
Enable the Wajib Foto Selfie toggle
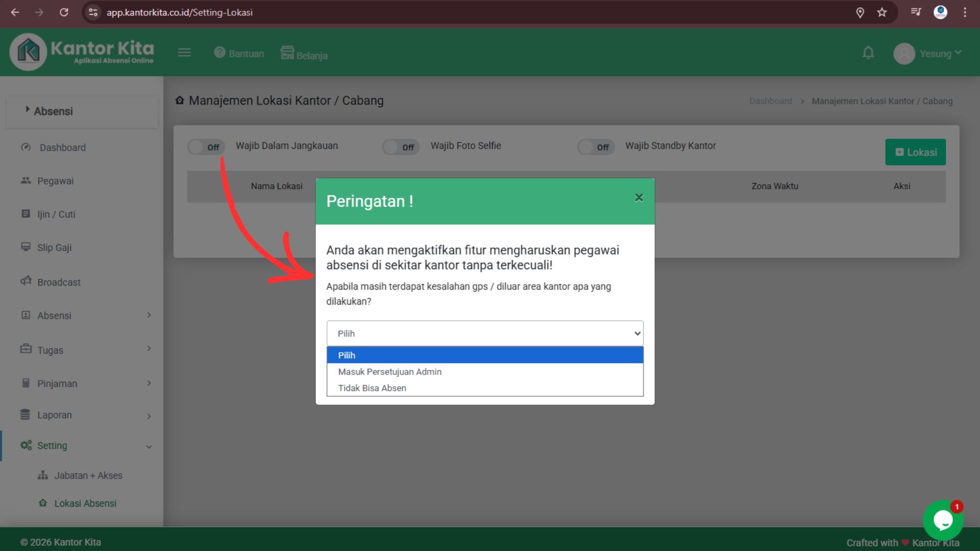tap(401, 147)
